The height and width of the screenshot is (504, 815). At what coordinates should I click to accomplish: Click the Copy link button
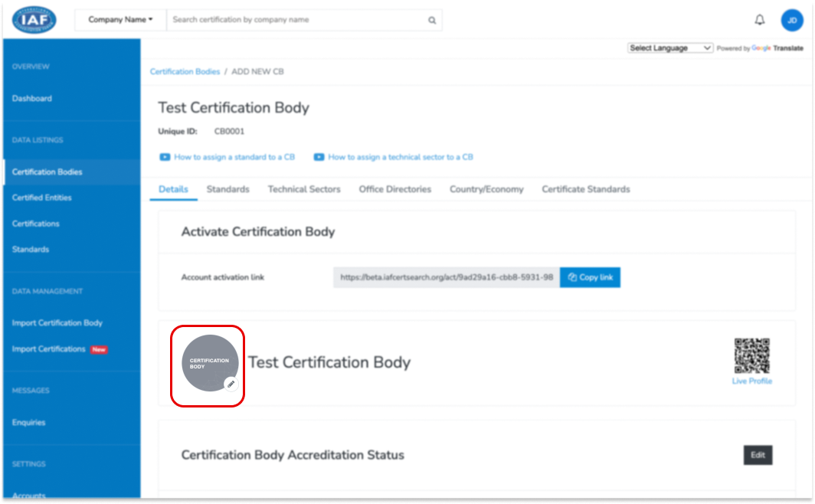pyautogui.click(x=590, y=277)
